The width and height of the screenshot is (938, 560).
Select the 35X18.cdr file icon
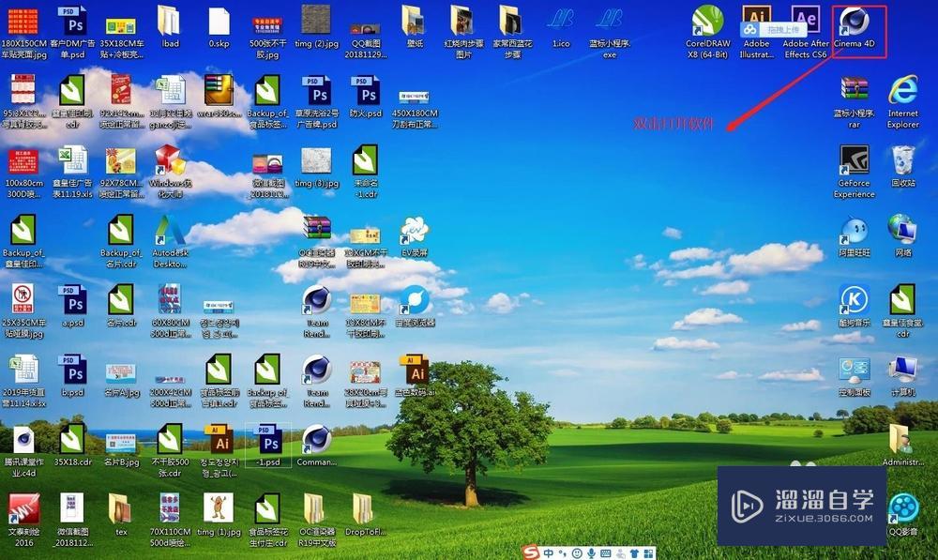(72, 446)
